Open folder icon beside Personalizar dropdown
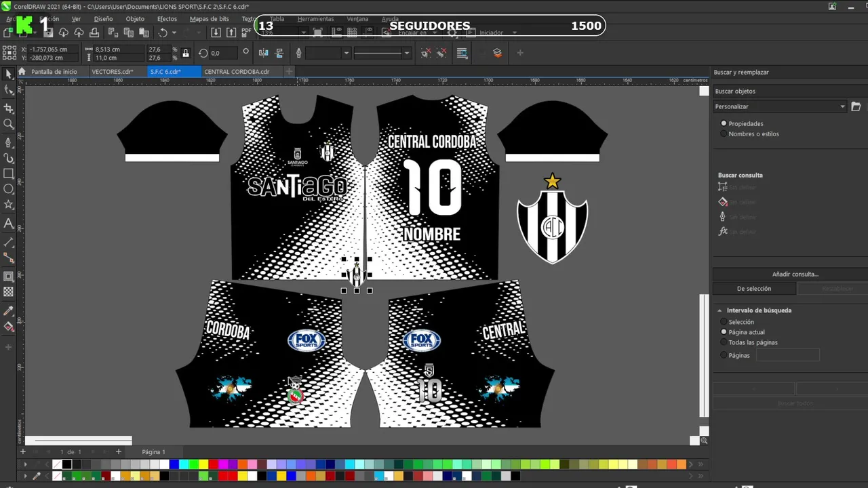The height and width of the screenshot is (488, 868). tap(856, 106)
